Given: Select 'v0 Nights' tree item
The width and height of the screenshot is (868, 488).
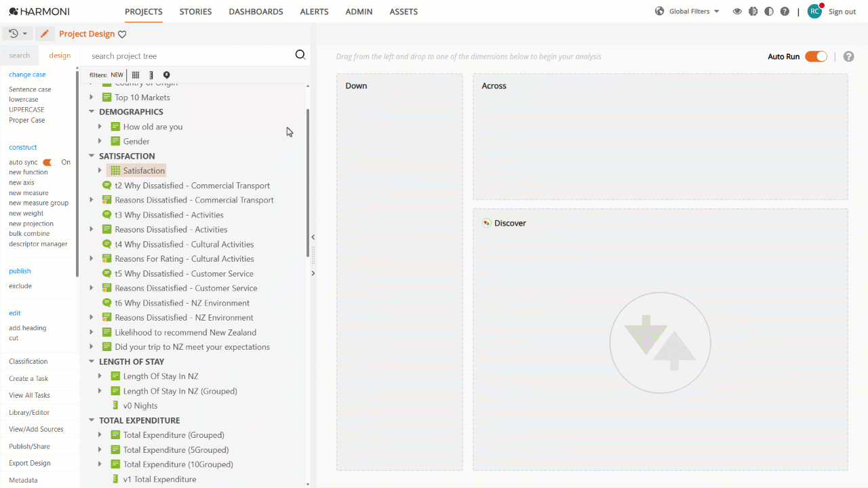Looking at the screenshot, I should [x=140, y=405].
